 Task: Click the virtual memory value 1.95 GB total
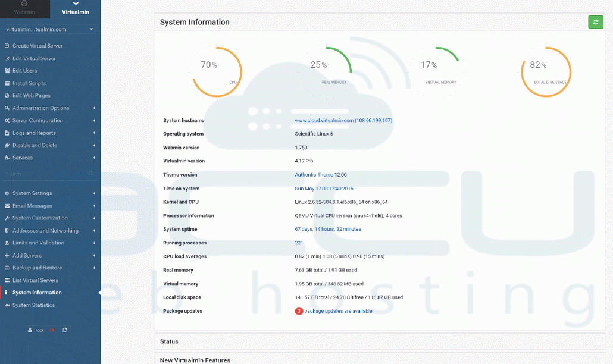329,284
